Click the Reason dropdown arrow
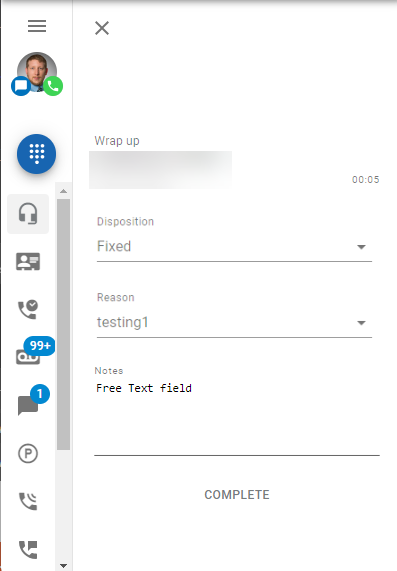 point(361,323)
